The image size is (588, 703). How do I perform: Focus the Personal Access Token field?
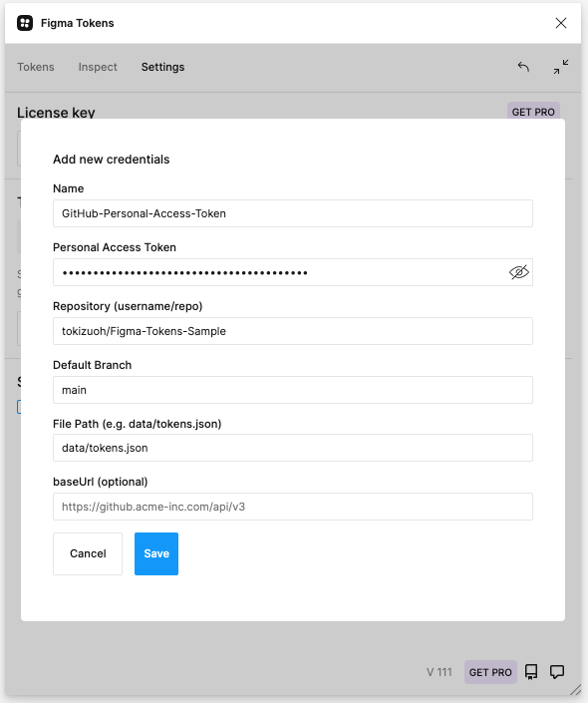point(293,272)
